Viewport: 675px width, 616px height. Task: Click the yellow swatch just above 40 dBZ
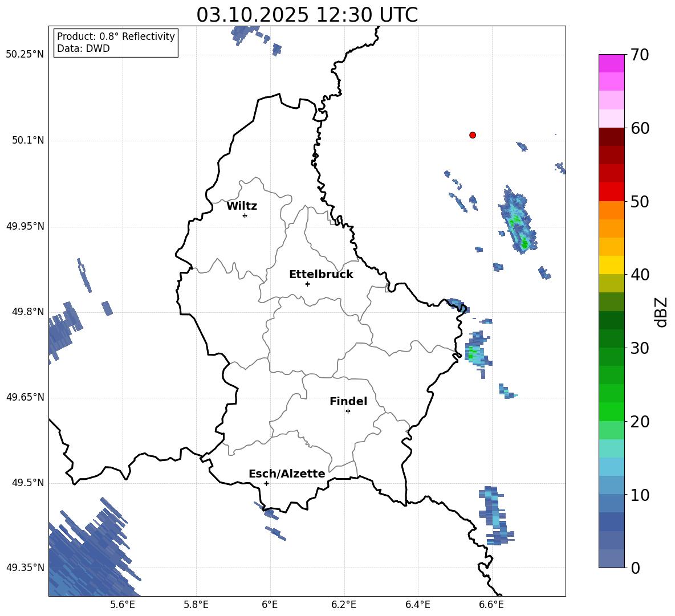click(611, 265)
